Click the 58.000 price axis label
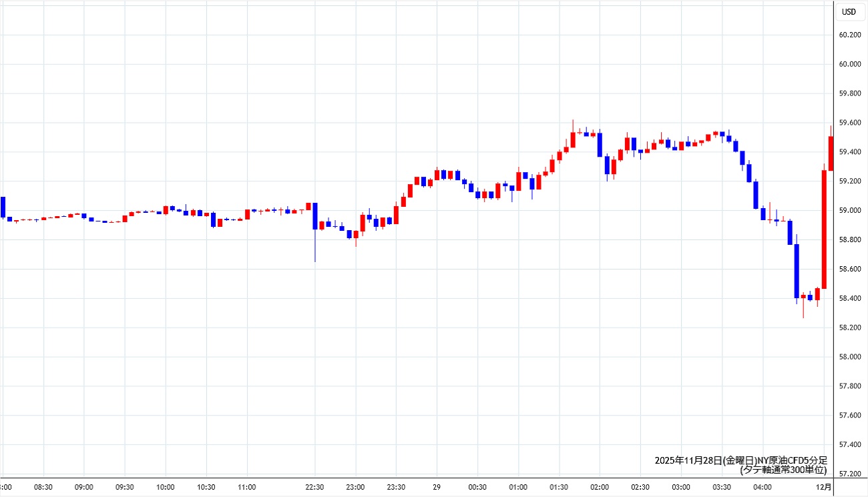Viewport: 868px width, 497px height. point(849,357)
